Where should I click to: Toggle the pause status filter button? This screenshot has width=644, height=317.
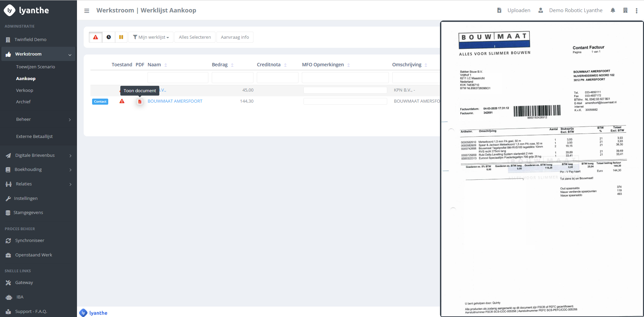[121, 37]
